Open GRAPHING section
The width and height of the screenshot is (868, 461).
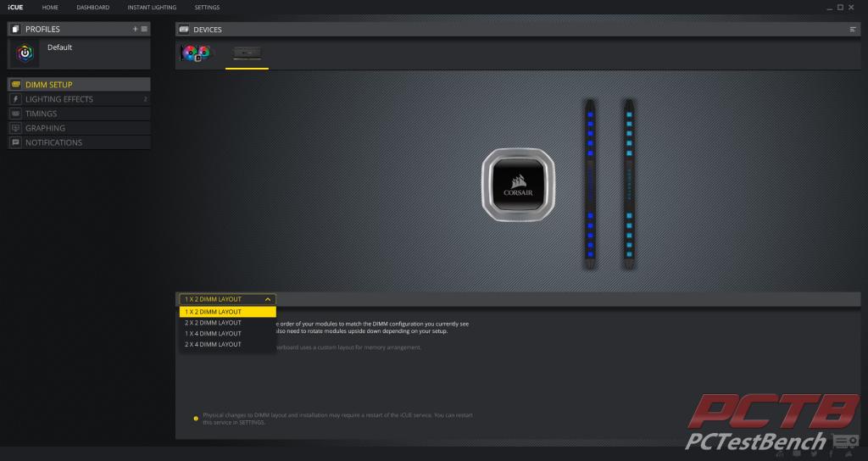pyautogui.click(x=79, y=128)
